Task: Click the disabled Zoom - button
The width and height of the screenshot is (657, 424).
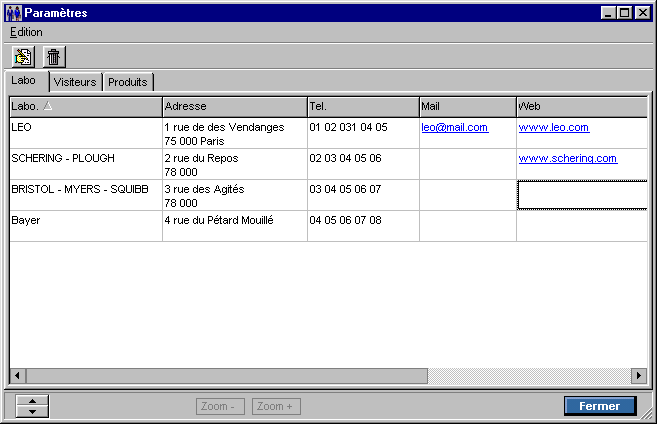Action: (x=220, y=406)
